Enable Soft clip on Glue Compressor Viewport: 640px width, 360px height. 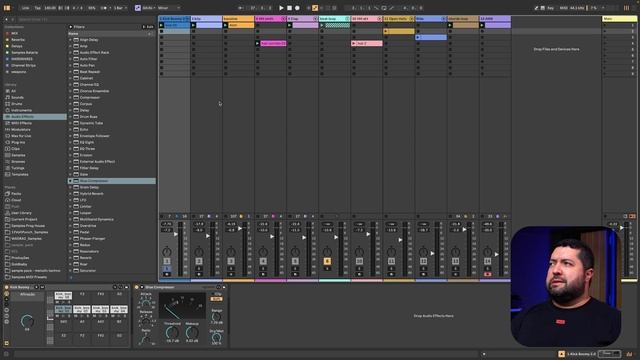click(x=216, y=299)
